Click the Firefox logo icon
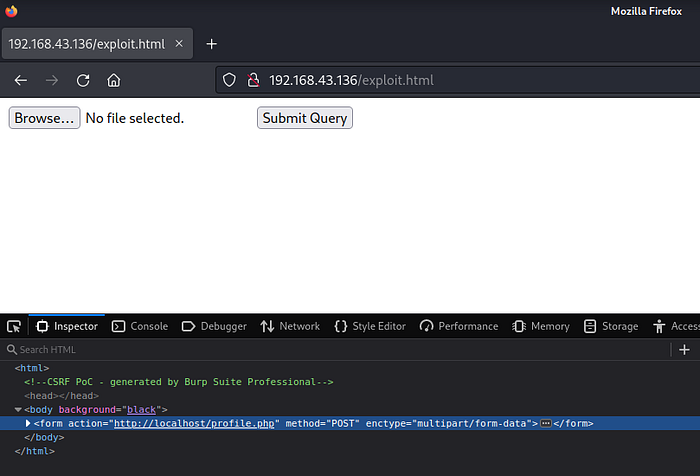The image size is (700, 476). click(x=11, y=11)
